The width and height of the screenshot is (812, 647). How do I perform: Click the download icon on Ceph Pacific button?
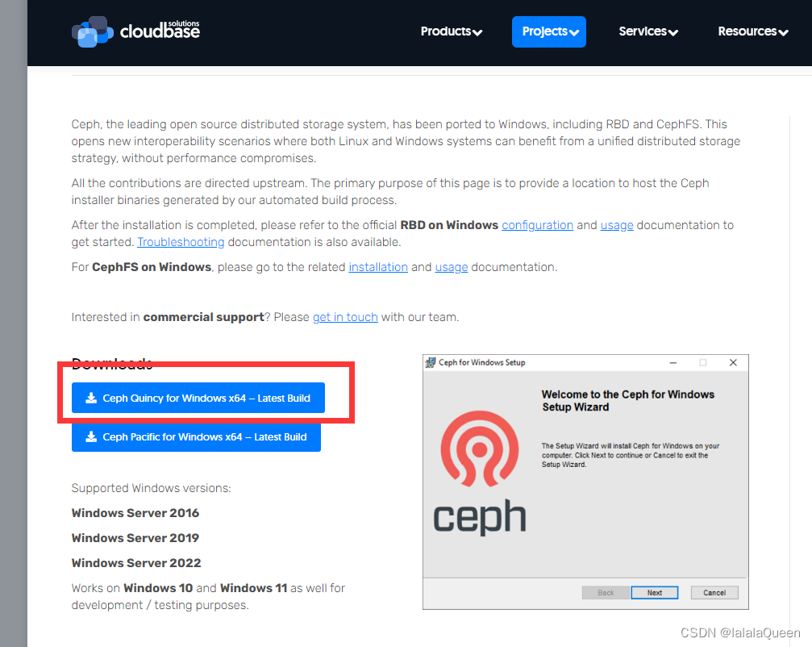point(91,436)
